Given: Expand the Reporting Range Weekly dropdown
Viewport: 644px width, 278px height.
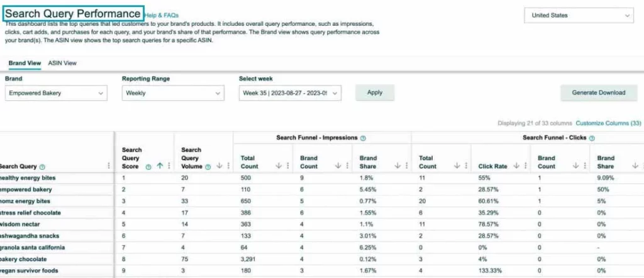Looking at the screenshot, I should 173,93.
